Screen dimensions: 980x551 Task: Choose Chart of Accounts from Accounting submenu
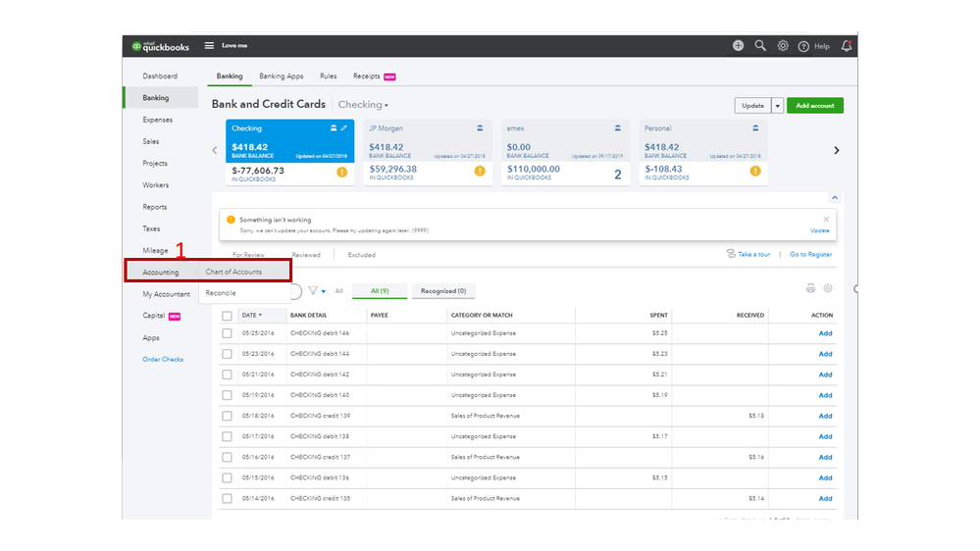point(233,272)
